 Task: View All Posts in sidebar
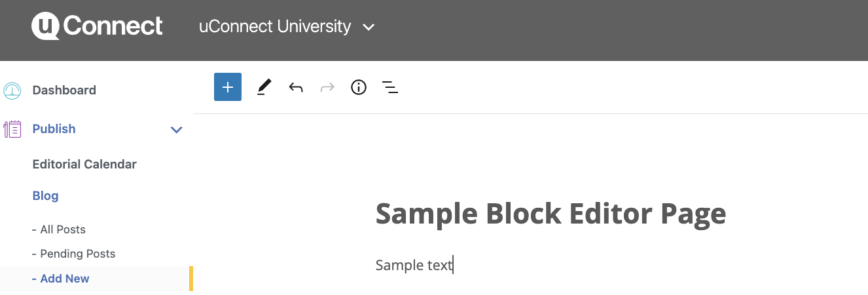point(62,229)
